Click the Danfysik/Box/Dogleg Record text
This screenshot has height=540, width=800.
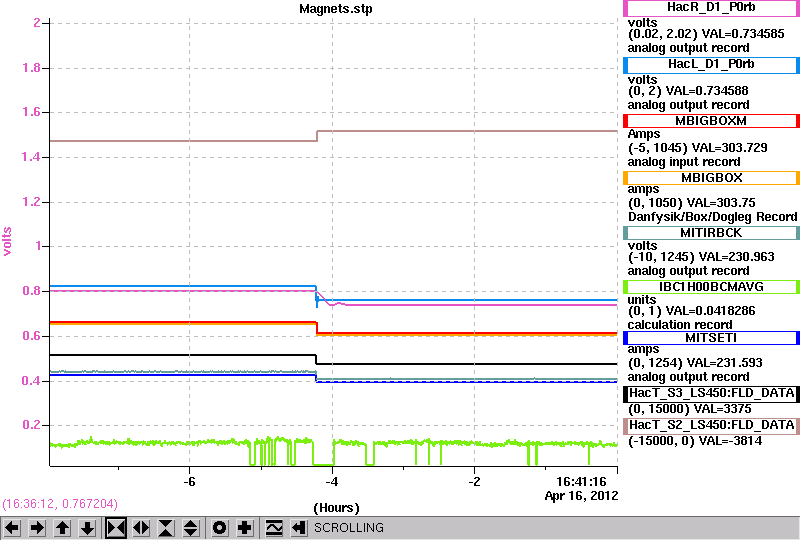[712, 217]
